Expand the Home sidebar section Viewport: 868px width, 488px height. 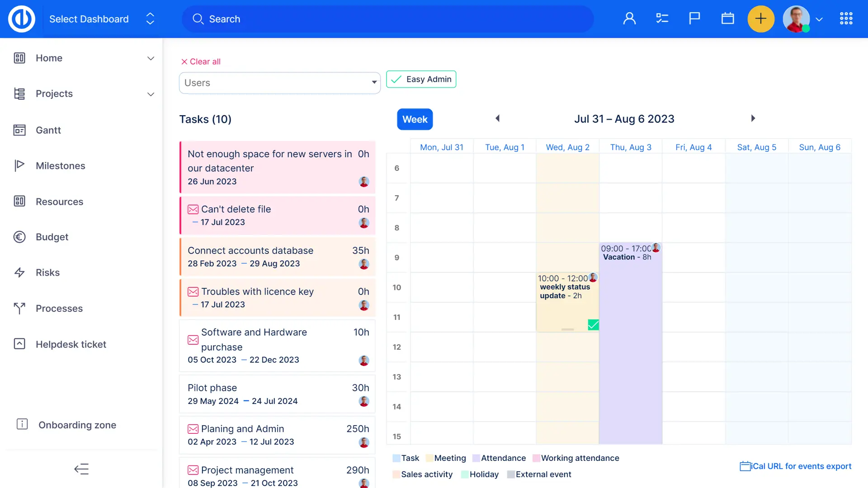coord(151,58)
